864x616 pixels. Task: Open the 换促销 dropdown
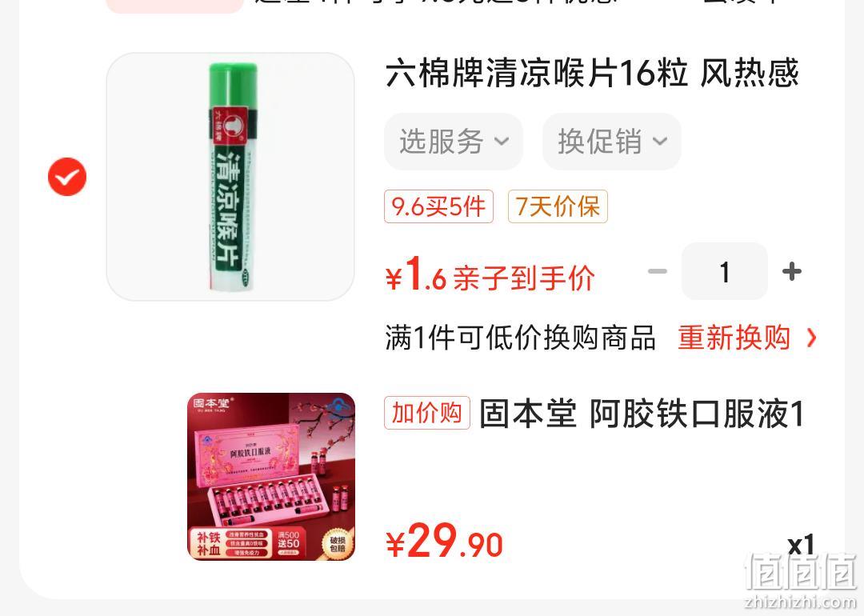[x=612, y=142]
